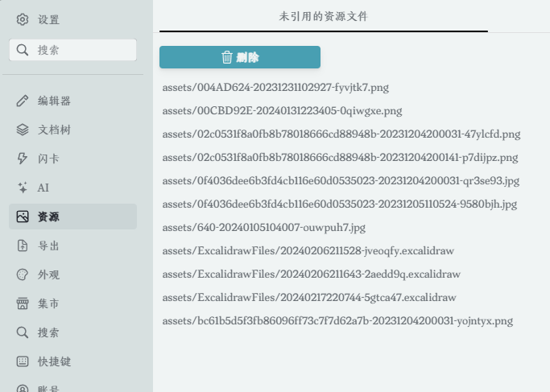Select file ending with 47ylcfd.png
550x392 pixels.
(341, 134)
